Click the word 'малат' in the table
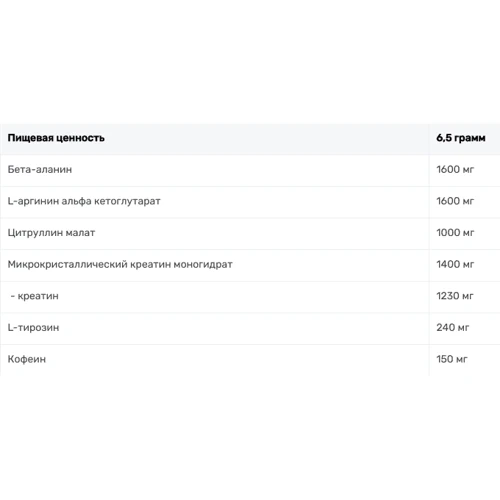The width and height of the screenshot is (500, 500). coord(80,233)
